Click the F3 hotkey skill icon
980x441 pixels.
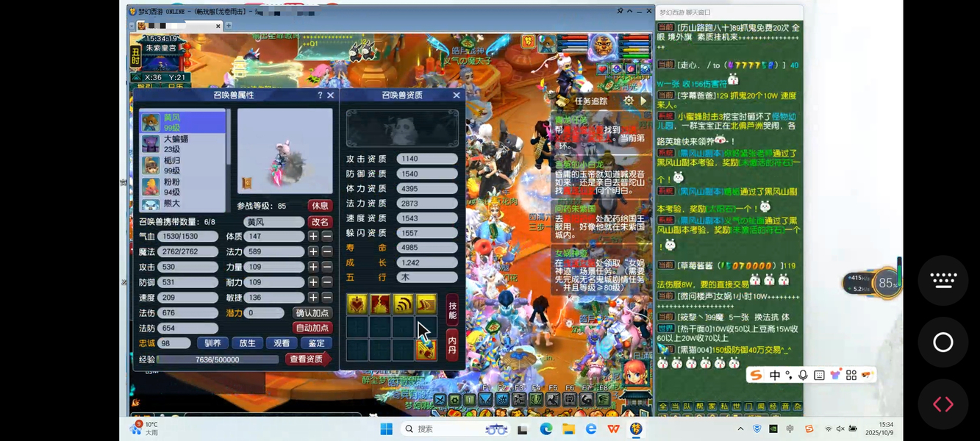(x=520, y=400)
